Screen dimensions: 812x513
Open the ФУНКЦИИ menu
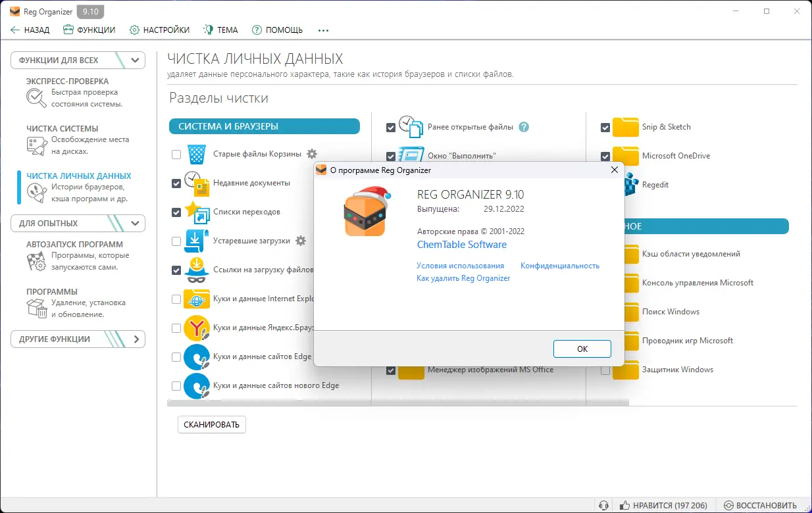(89, 30)
